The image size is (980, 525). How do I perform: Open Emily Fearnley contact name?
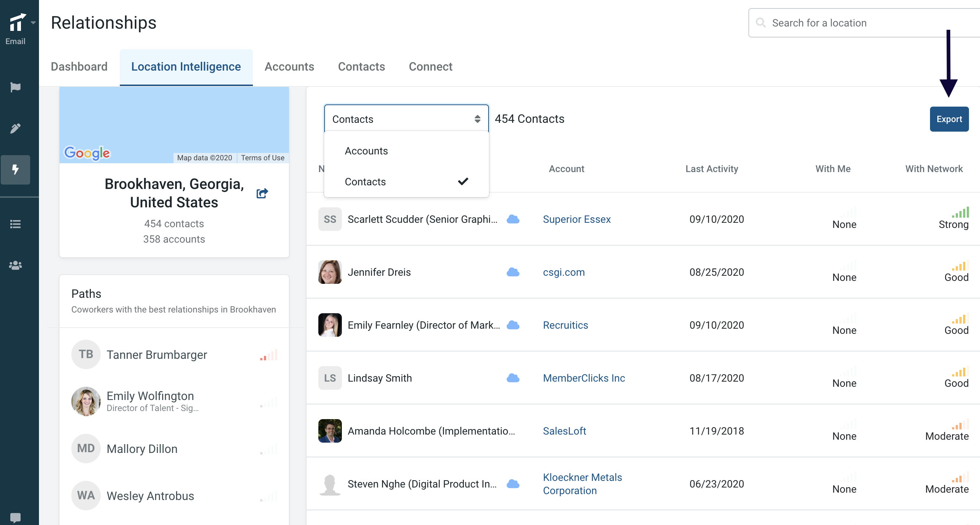coord(423,325)
